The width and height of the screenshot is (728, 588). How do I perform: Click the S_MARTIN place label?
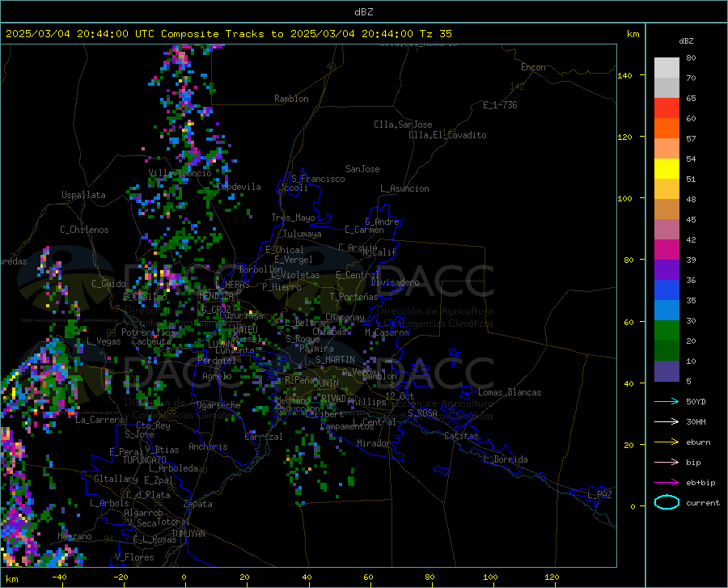335,360
